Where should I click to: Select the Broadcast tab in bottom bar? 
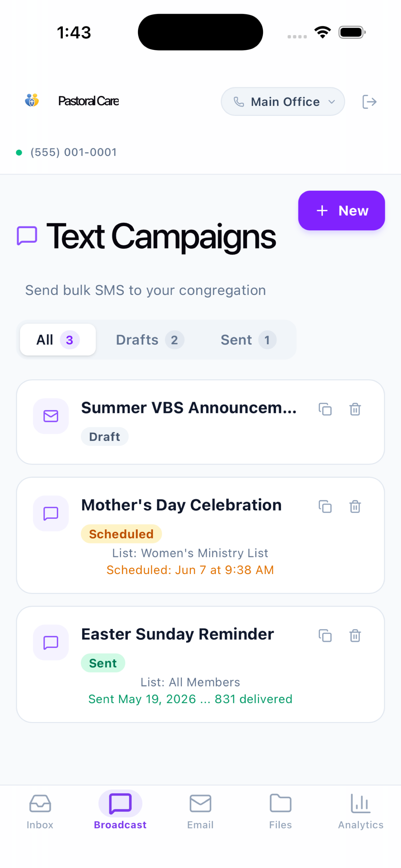120,811
